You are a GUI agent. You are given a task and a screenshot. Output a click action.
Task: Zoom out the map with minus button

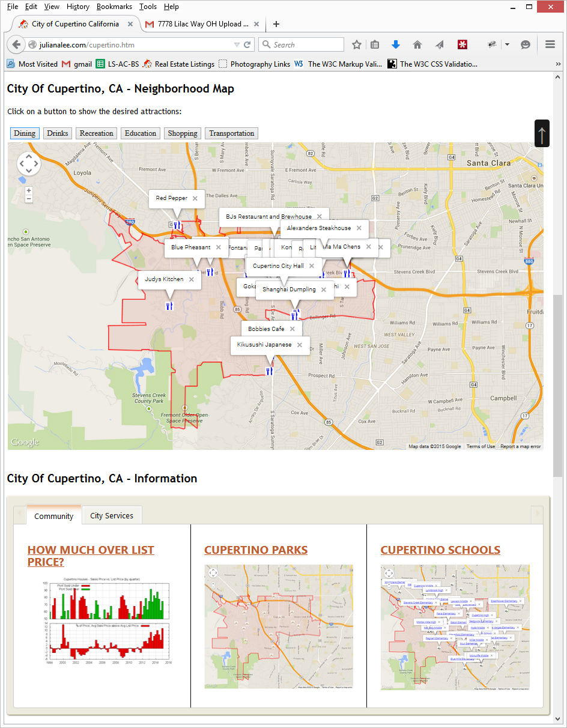pos(28,199)
